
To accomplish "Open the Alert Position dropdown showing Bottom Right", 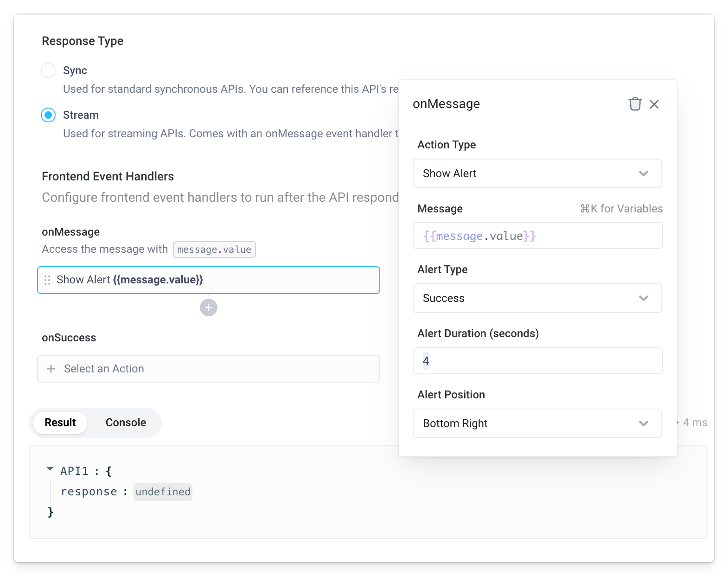I will [537, 423].
